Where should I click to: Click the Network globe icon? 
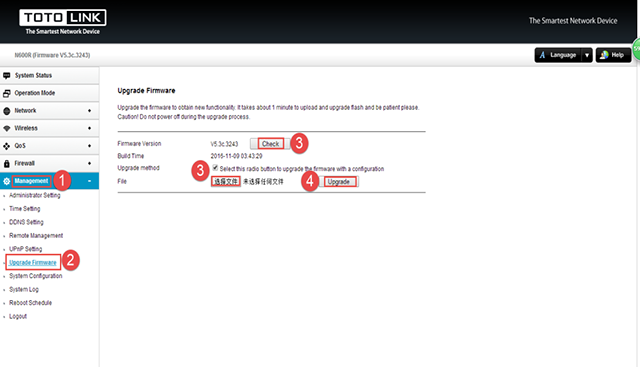(x=7, y=111)
